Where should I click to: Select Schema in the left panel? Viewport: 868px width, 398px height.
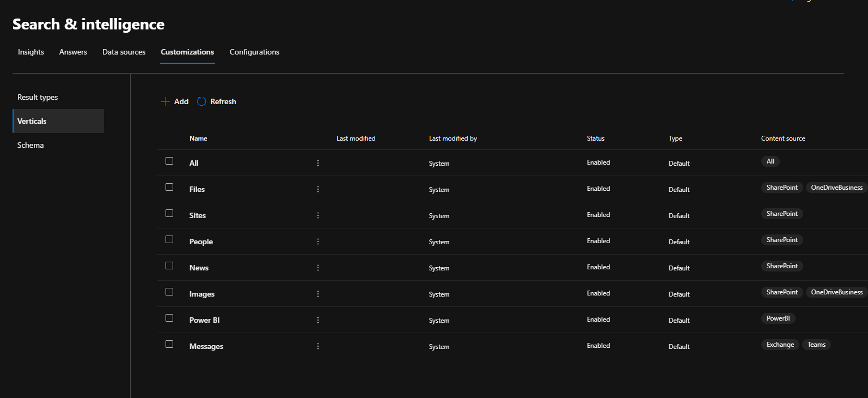[30, 145]
